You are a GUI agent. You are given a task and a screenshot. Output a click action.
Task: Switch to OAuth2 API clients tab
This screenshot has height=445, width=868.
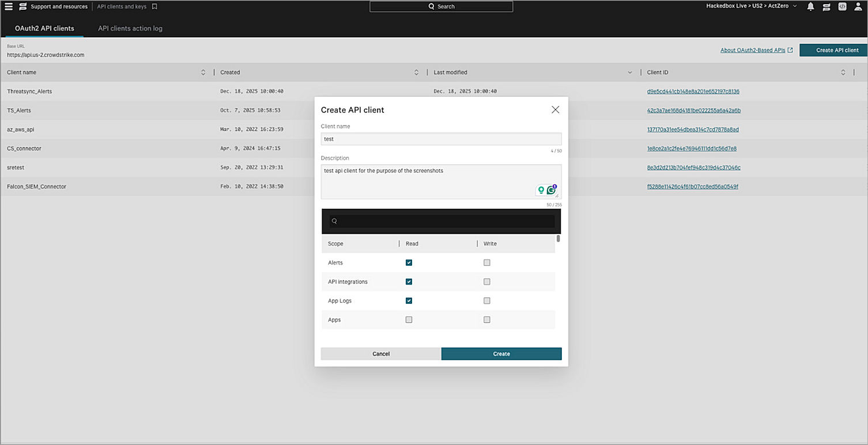click(x=44, y=28)
